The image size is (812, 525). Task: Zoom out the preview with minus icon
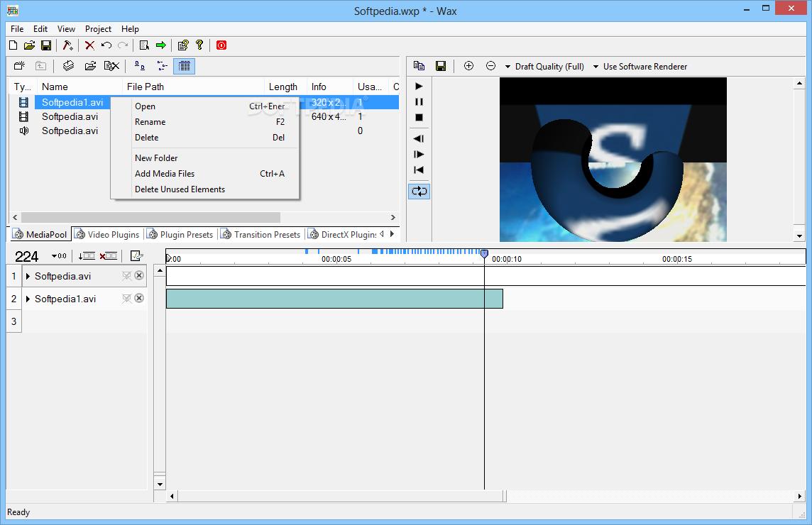pos(490,66)
